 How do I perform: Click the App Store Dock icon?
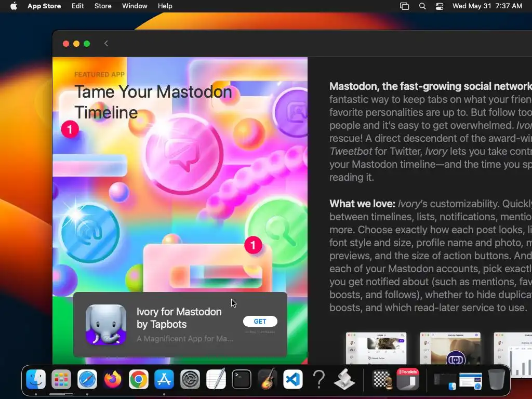coord(164,379)
